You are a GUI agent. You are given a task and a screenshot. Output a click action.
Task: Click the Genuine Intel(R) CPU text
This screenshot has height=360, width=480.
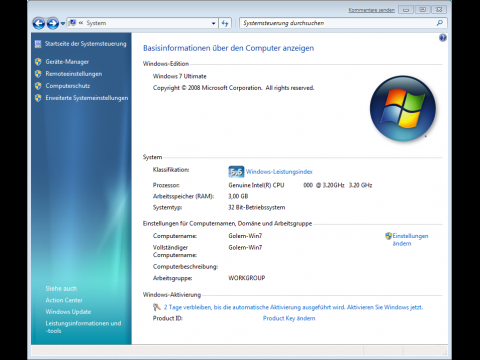(256, 185)
